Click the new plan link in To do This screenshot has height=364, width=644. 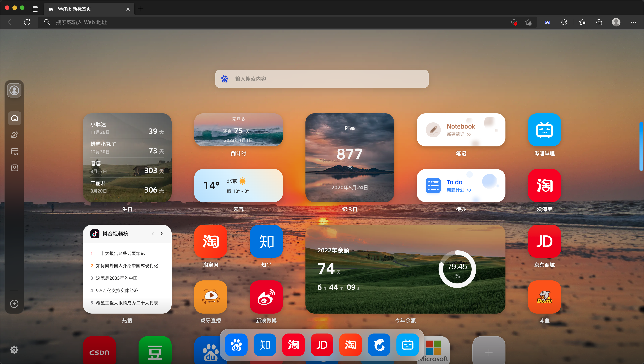(459, 190)
